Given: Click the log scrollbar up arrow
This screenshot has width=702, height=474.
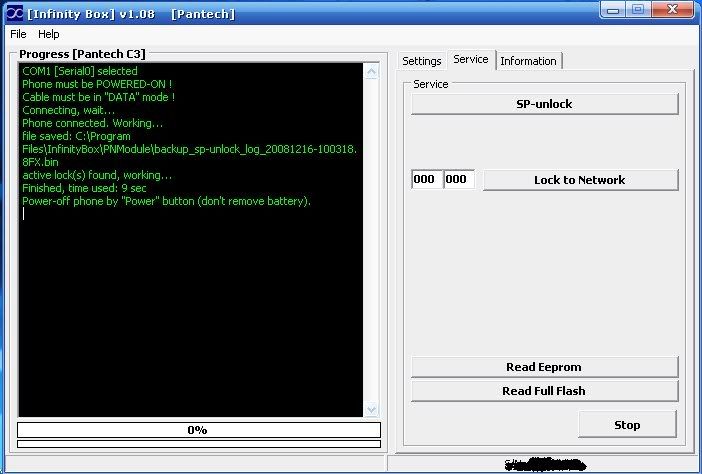Looking at the screenshot, I should point(372,72).
